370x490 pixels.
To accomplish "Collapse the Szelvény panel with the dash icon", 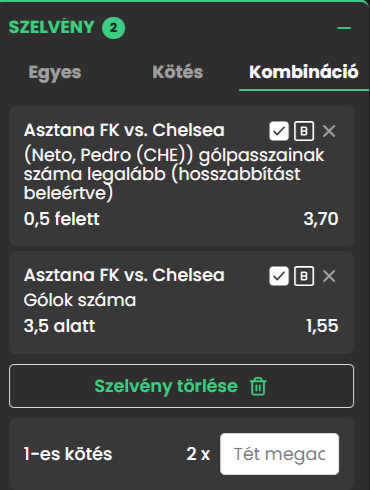I will 344,28.
